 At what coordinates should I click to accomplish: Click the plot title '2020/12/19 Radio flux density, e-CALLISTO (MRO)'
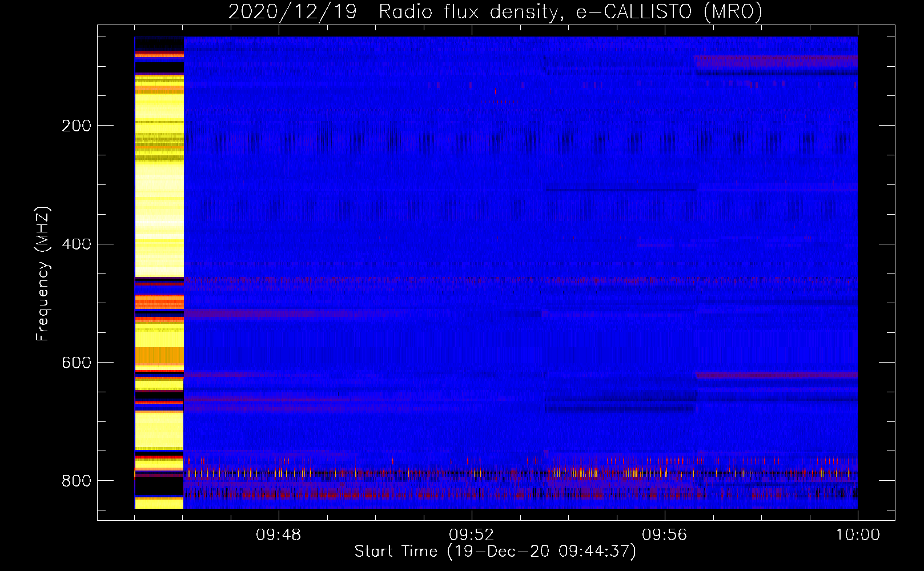[495, 11]
